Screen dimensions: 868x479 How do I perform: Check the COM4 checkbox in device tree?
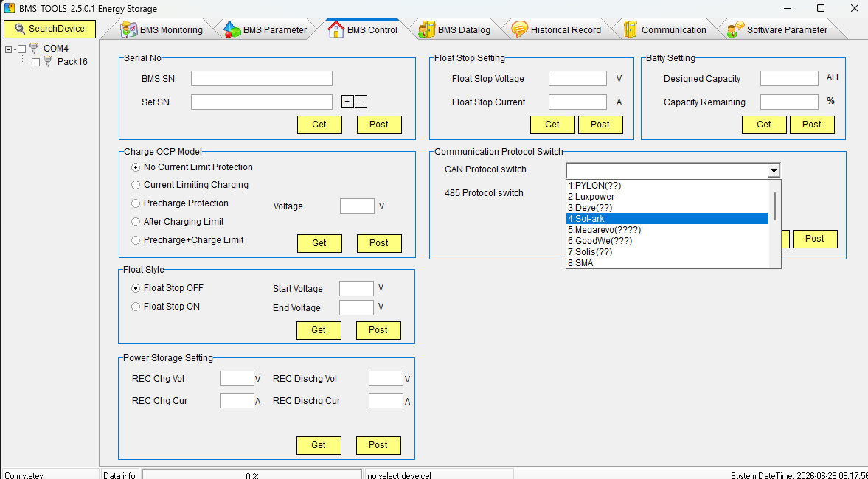pos(21,49)
